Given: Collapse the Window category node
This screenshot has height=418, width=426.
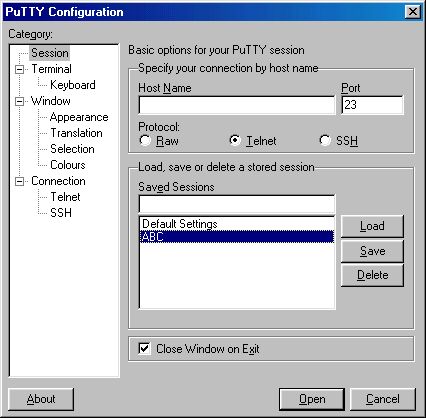Looking at the screenshot, I should tap(20, 101).
